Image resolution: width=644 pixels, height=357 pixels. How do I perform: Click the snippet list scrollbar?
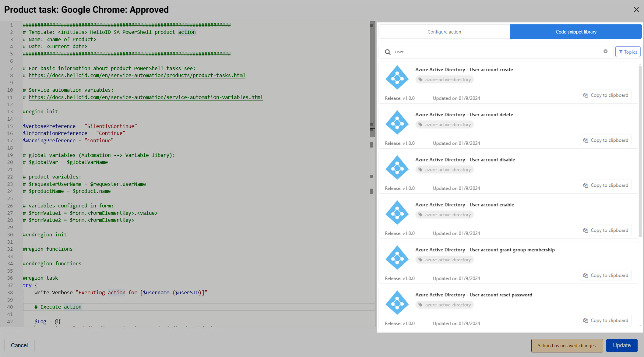[x=640, y=151]
